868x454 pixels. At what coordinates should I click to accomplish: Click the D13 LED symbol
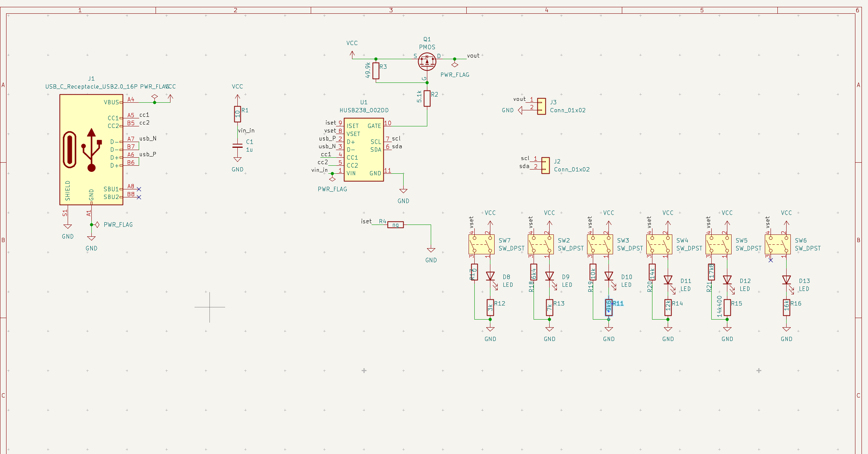tap(786, 280)
